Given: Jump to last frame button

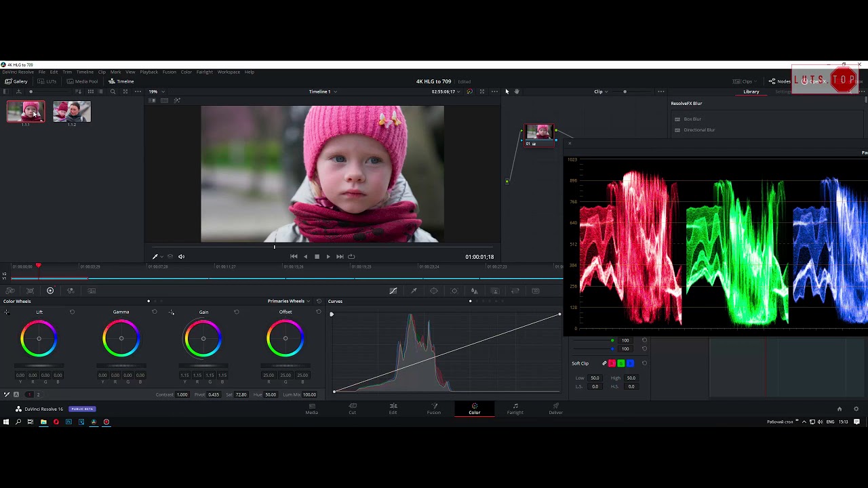Looking at the screenshot, I should 340,257.
